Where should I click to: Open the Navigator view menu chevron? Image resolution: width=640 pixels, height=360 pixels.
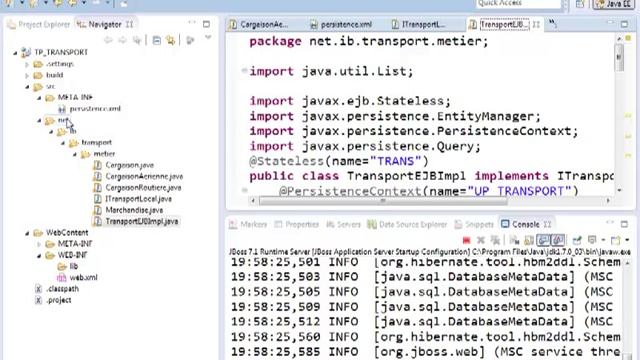pyautogui.click(x=208, y=38)
